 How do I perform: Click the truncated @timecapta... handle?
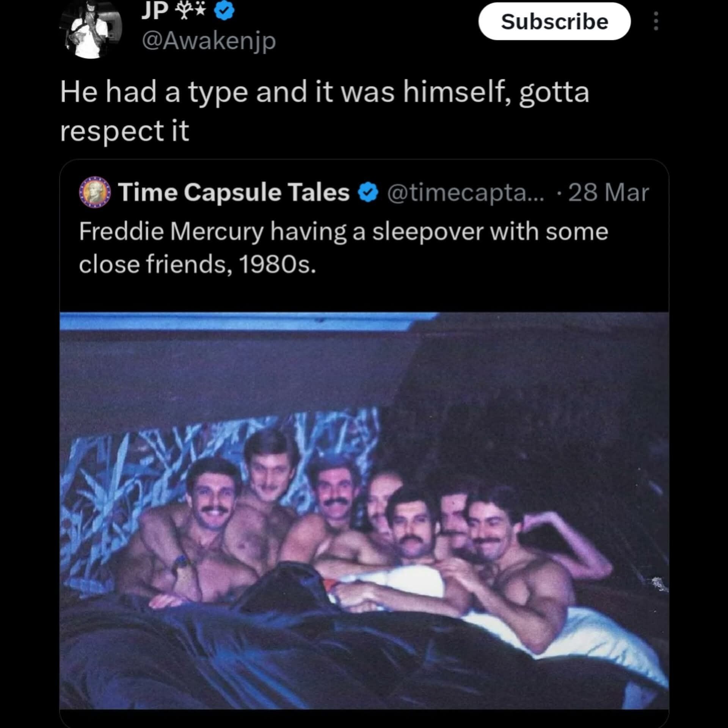click(465, 193)
